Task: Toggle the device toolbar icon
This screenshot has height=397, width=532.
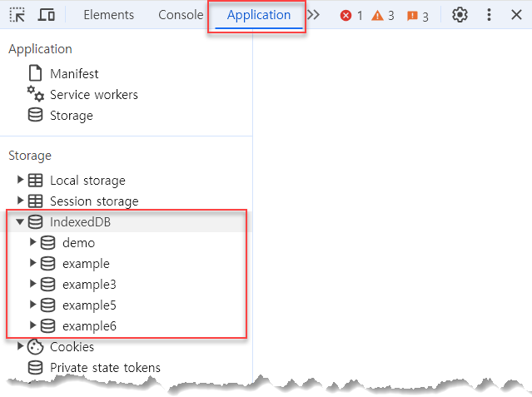Action: tap(46, 15)
